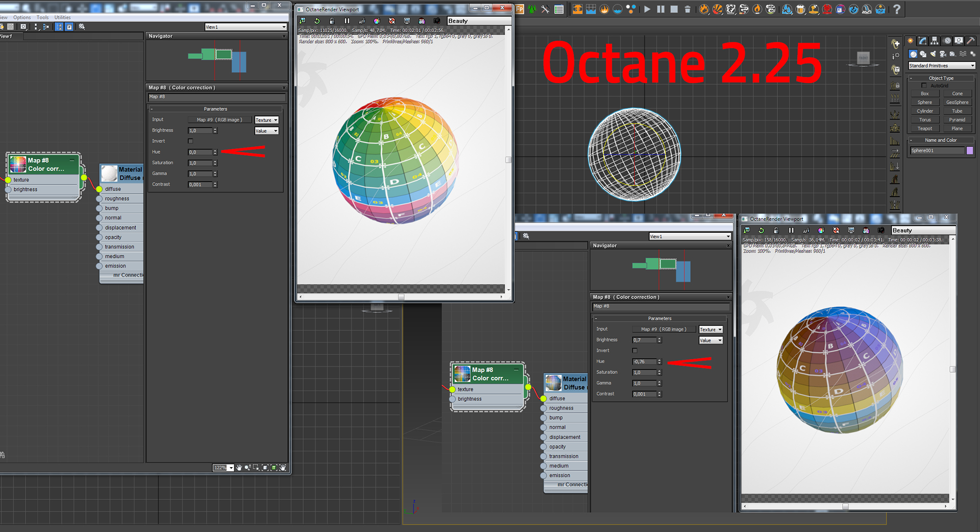
Task: Open the Utilities menu in slate editor
Action: 62,17
